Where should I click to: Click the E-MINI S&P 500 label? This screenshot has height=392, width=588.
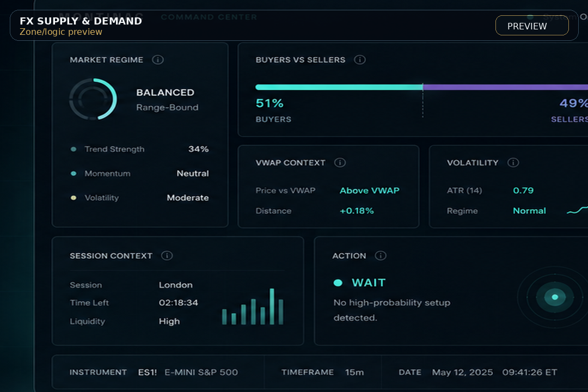pyautogui.click(x=201, y=372)
